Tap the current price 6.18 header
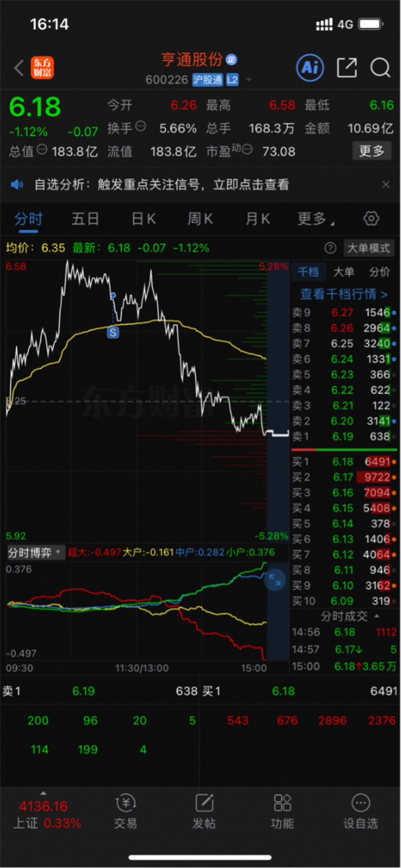This screenshot has width=401, height=868. tap(35, 107)
